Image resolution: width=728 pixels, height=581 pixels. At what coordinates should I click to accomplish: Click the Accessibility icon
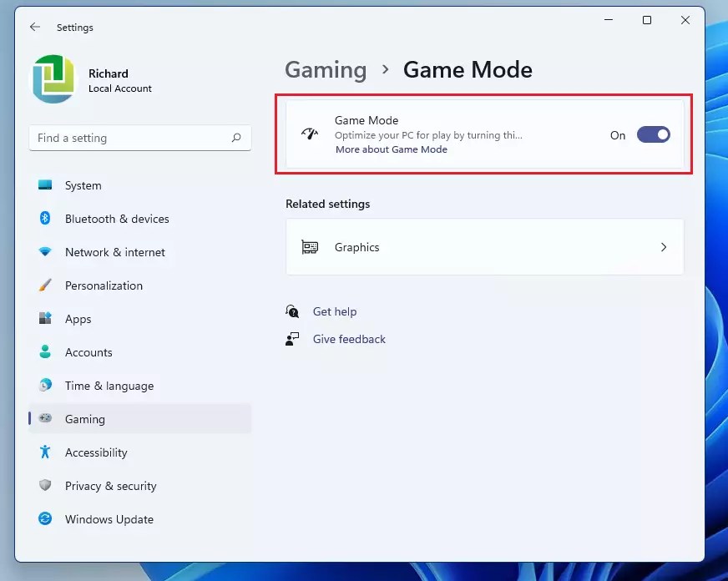(44, 452)
